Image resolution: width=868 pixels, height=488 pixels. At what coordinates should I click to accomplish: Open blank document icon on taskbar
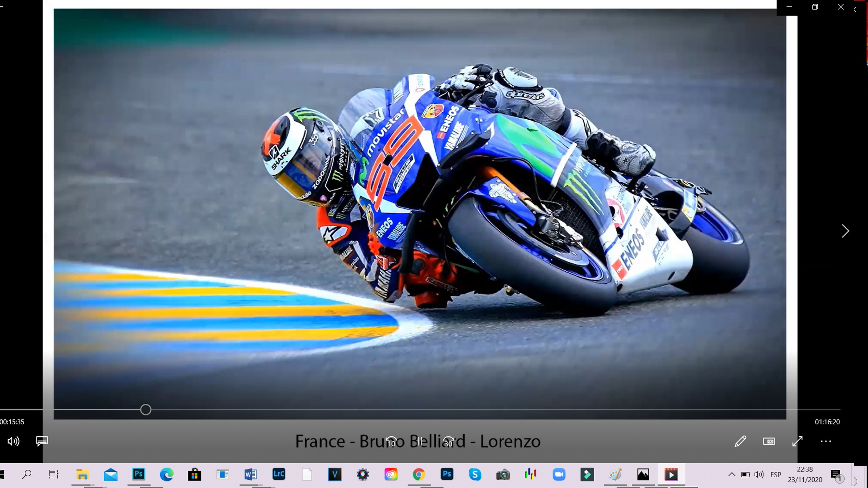pos(307,475)
